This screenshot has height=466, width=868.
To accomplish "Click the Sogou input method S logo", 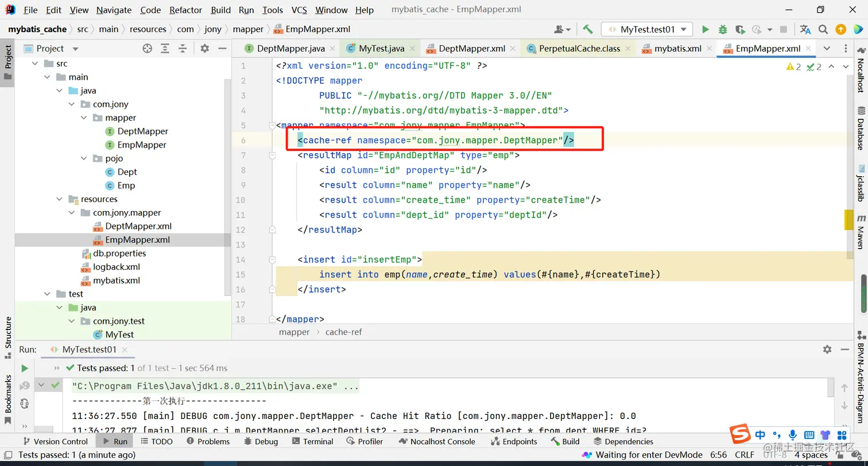I will 739,435.
